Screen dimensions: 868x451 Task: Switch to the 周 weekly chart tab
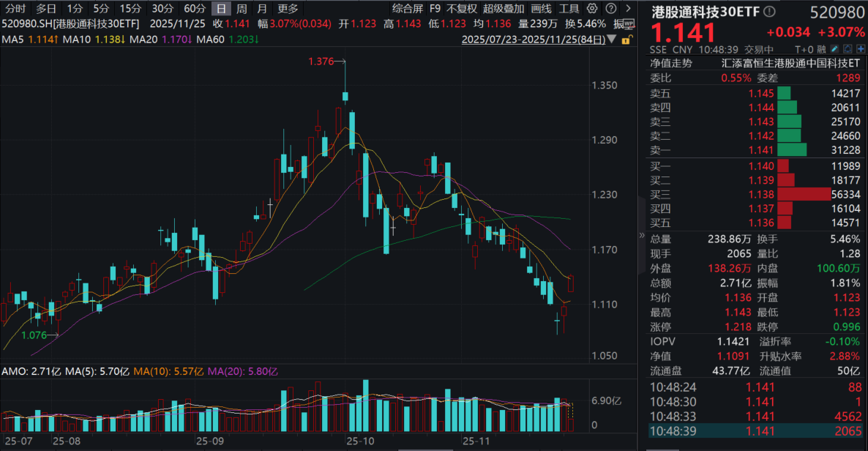[x=240, y=9]
